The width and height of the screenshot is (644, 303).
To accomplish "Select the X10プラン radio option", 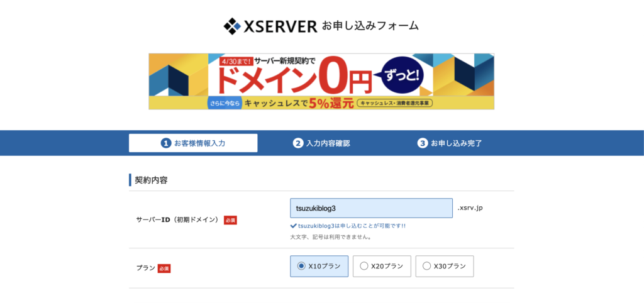I will pyautogui.click(x=319, y=266).
